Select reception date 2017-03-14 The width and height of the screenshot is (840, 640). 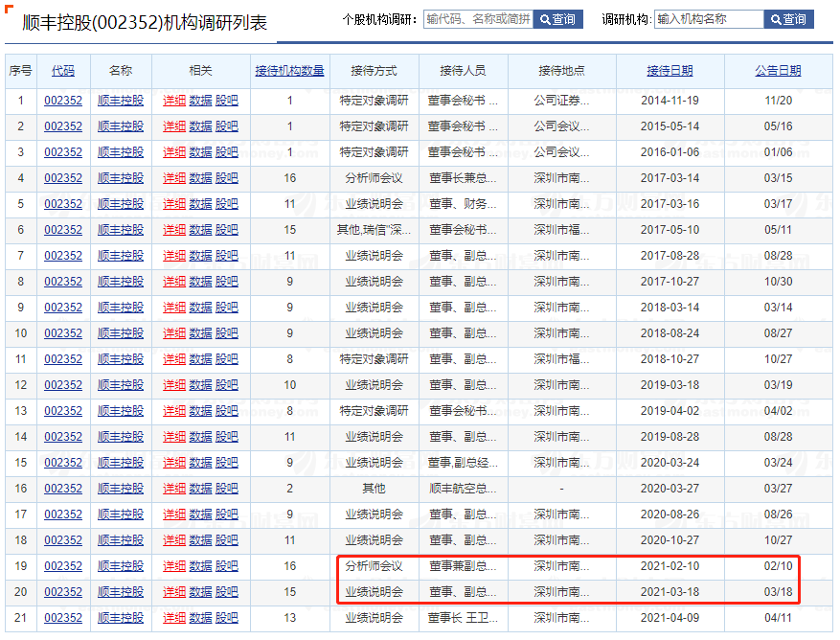[670, 178]
